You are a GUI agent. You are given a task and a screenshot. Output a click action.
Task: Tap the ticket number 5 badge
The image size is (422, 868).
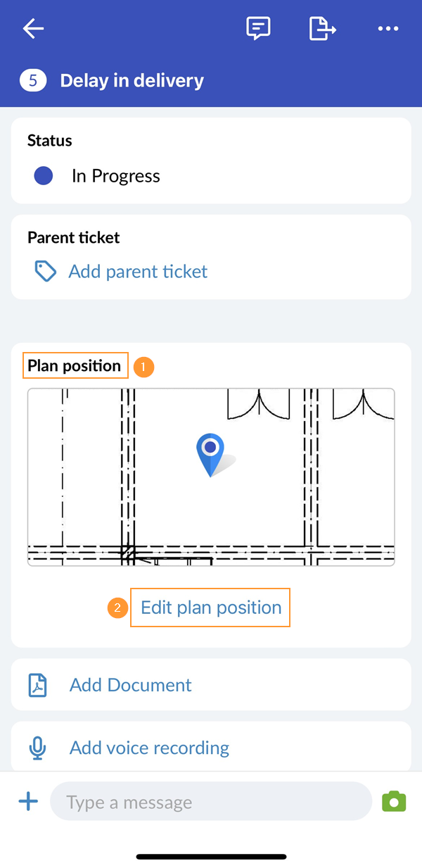click(x=32, y=80)
